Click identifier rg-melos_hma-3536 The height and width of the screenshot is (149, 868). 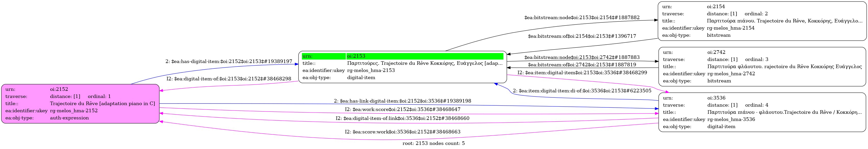(x=731, y=119)
